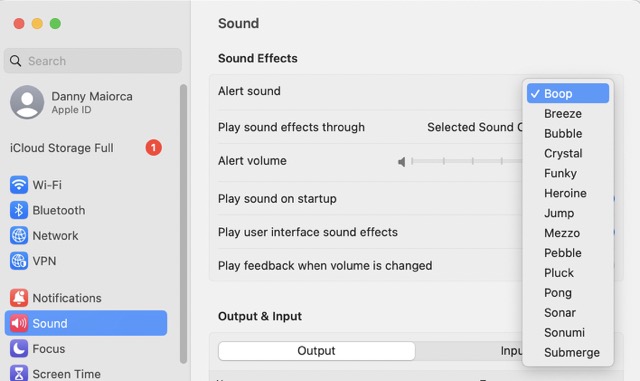Click the Notifications bell icon
The height and width of the screenshot is (381, 640).
(19, 298)
